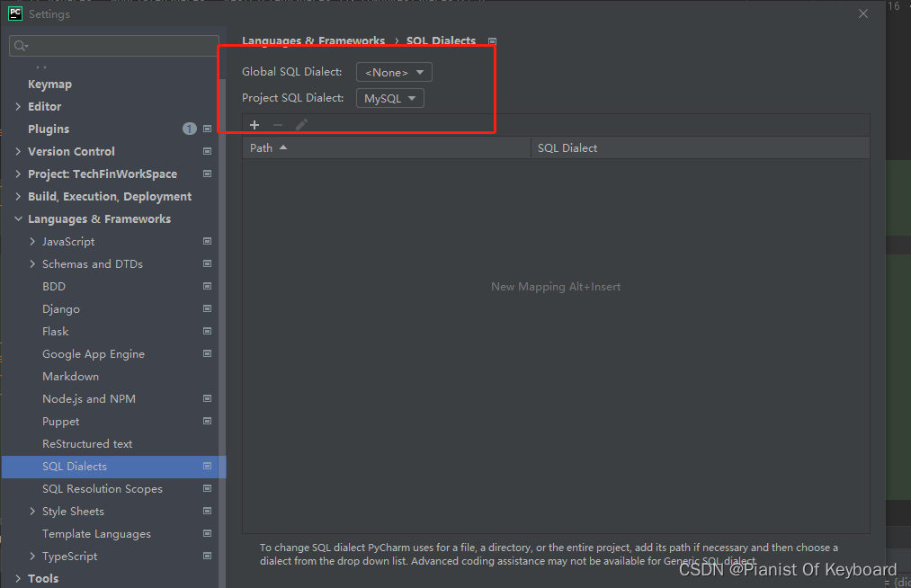This screenshot has height=588, width=911.
Task: Click Languages & Frameworks in the breadcrumb
Action: point(313,40)
